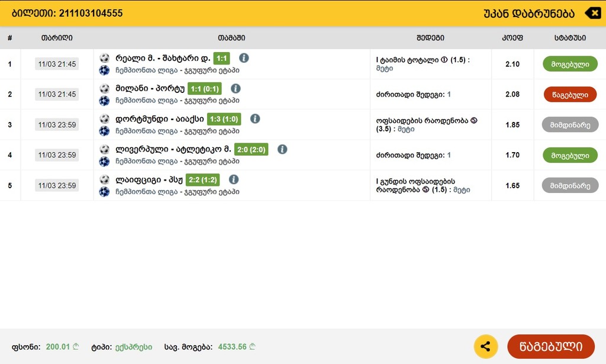The width and height of the screenshot is (606, 364).
Task: Click უკან დაბრუნება back link
Action: [x=528, y=14]
